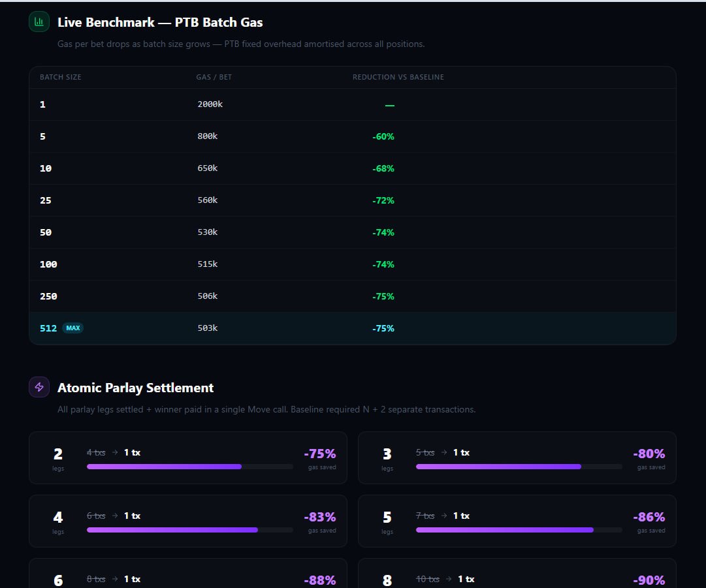The height and width of the screenshot is (588, 706).
Task: Click the -90% gas saved figure
Action: (x=649, y=580)
